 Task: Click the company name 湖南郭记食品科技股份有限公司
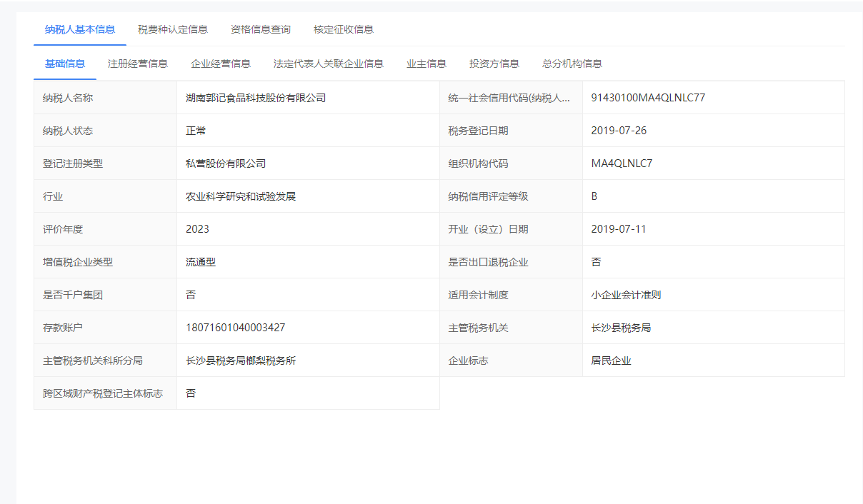pos(255,98)
